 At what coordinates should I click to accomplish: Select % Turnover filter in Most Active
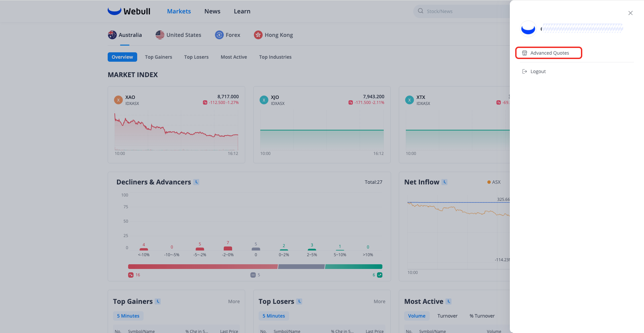[482, 316]
